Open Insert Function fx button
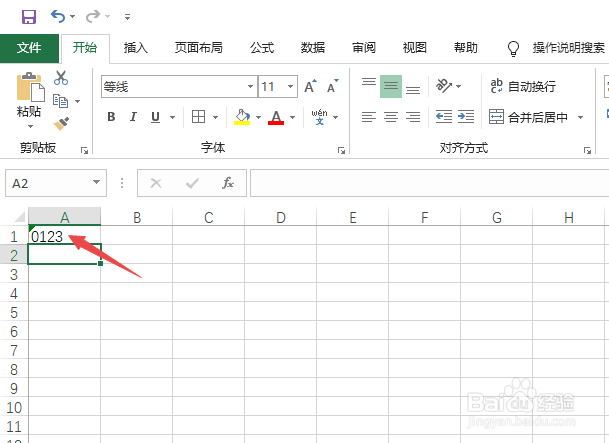Image resolution: width=609 pixels, height=443 pixels. pos(228,183)
